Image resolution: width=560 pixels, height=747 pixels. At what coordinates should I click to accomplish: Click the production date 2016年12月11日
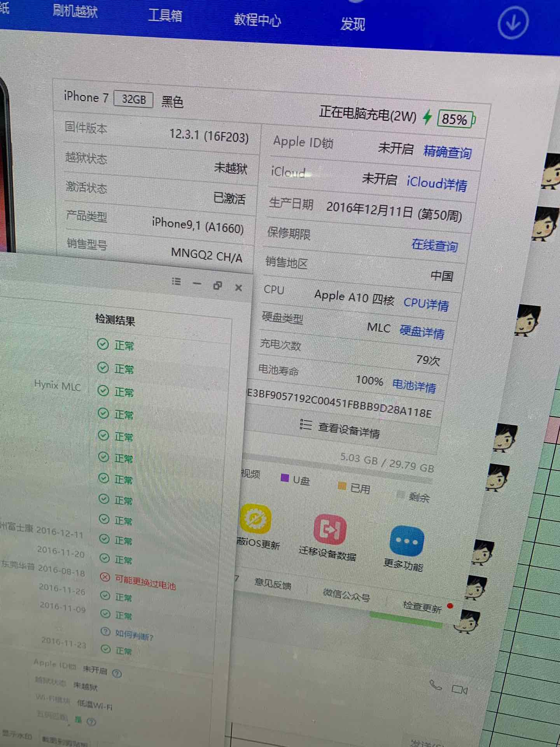tap(369, 210)
